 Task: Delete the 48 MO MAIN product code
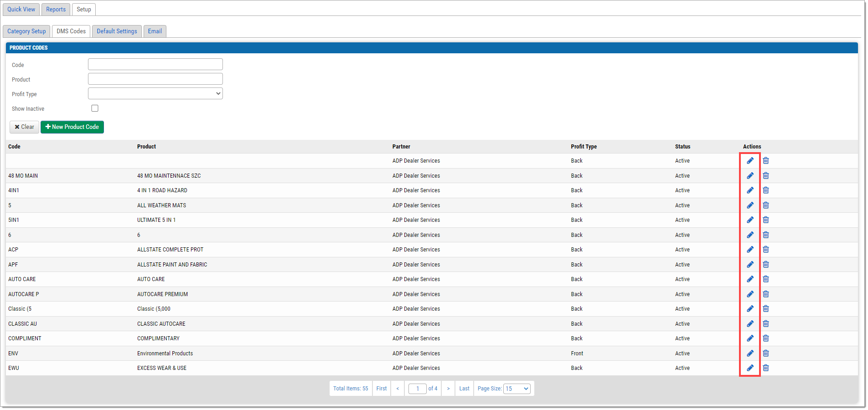coord(766,175)
